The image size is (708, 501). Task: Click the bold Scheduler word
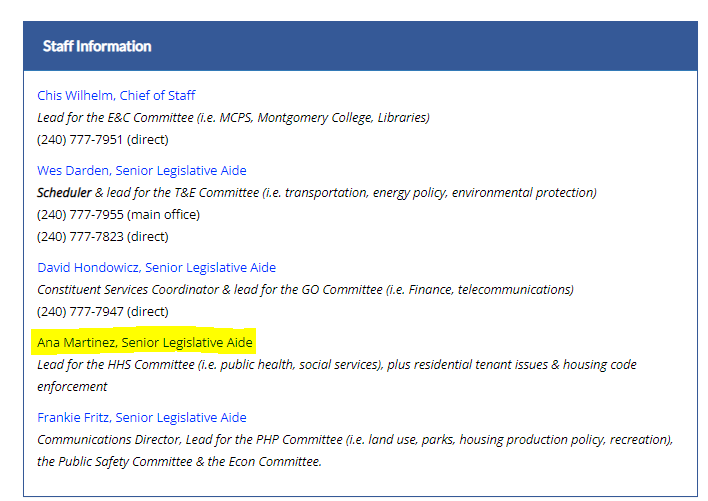tap(64, 193)
